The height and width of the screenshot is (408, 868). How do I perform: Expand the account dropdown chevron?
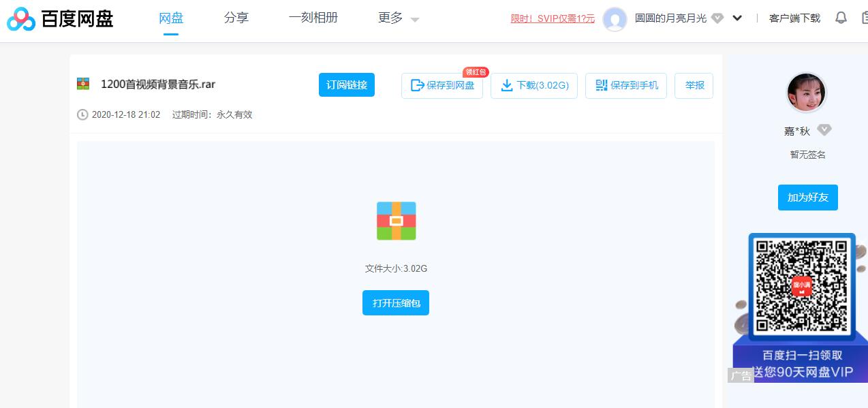click(x=737, y=18)
